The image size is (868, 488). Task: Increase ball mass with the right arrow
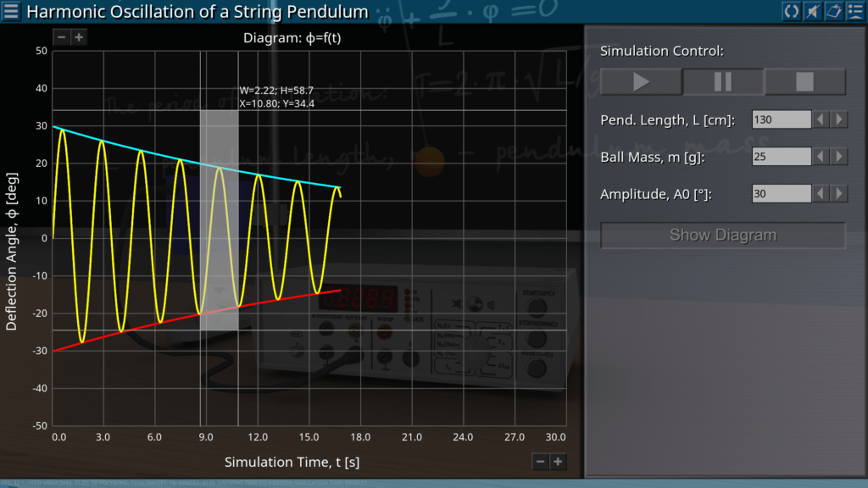pyautogui.click(x=839, y=157)
